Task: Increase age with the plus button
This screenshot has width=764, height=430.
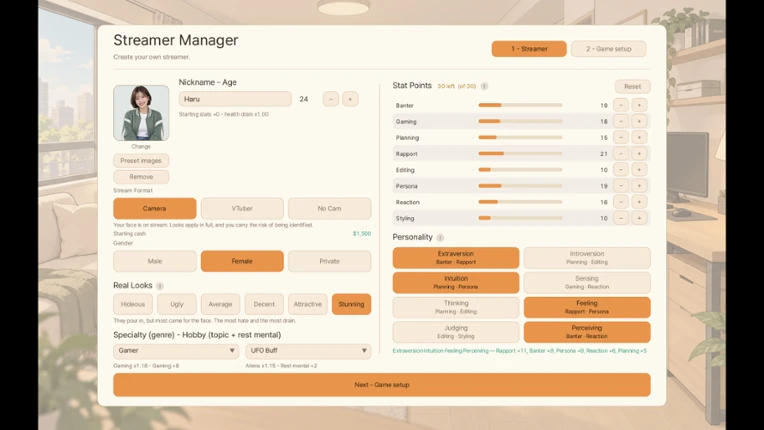Action: pos(350,99)
